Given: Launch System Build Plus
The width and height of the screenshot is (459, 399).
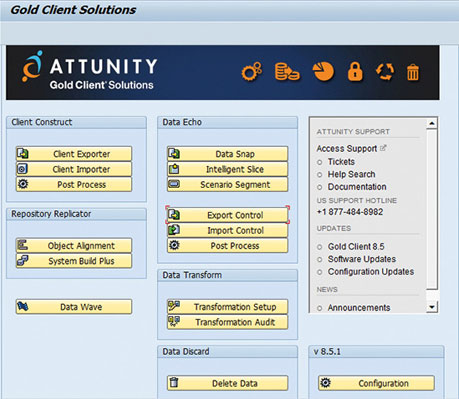Looking at the screenshot, I should coord(74,261).
